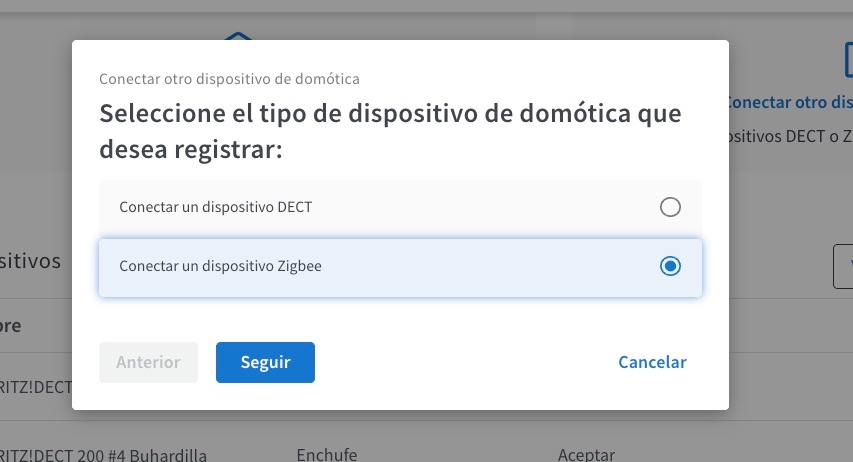Select the FRITZ!DECT 200 #4 Buhardilla row
Image resolution: width=853 pixels, height=462 pixels.
(103, 455)
